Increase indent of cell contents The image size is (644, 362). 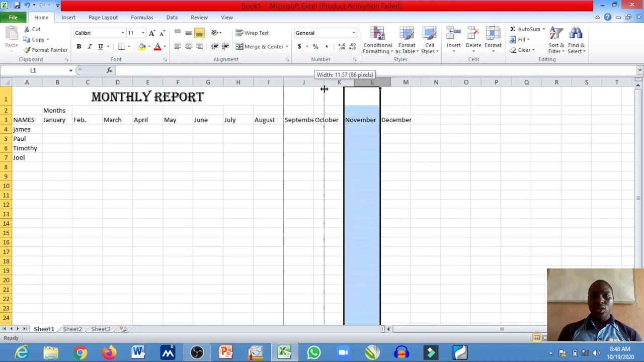pyautogui.click(x=225, y=47)
